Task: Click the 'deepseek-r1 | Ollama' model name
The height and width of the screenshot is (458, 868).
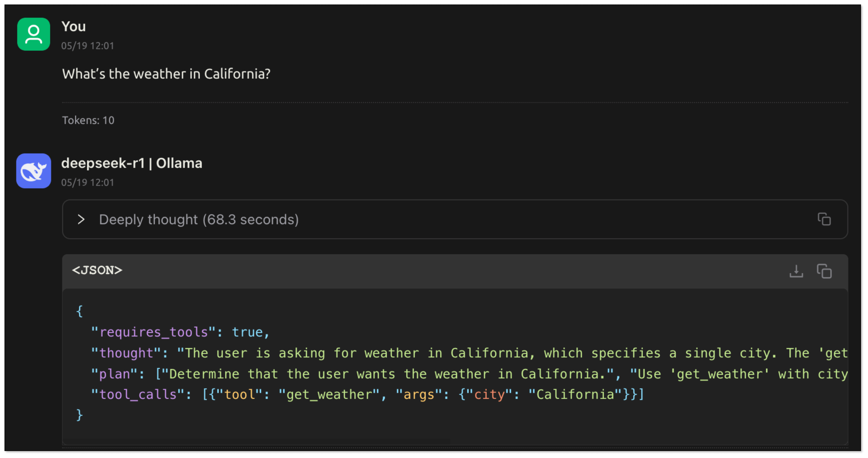Action: pos(131,163)
